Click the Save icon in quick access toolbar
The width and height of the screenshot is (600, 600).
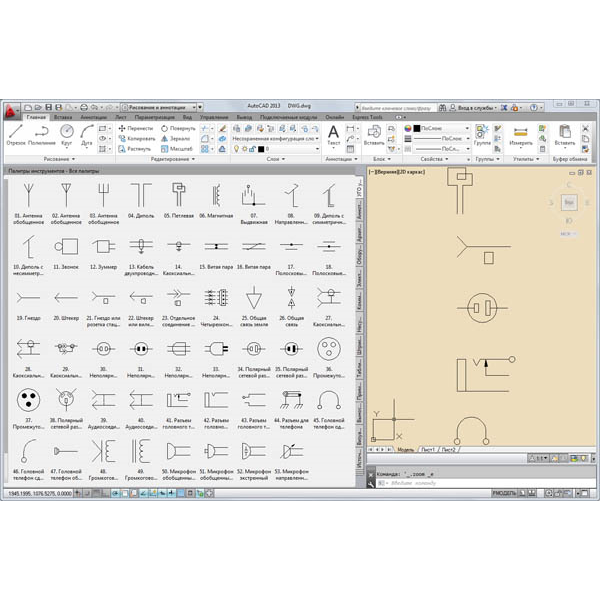pos(49,108)
